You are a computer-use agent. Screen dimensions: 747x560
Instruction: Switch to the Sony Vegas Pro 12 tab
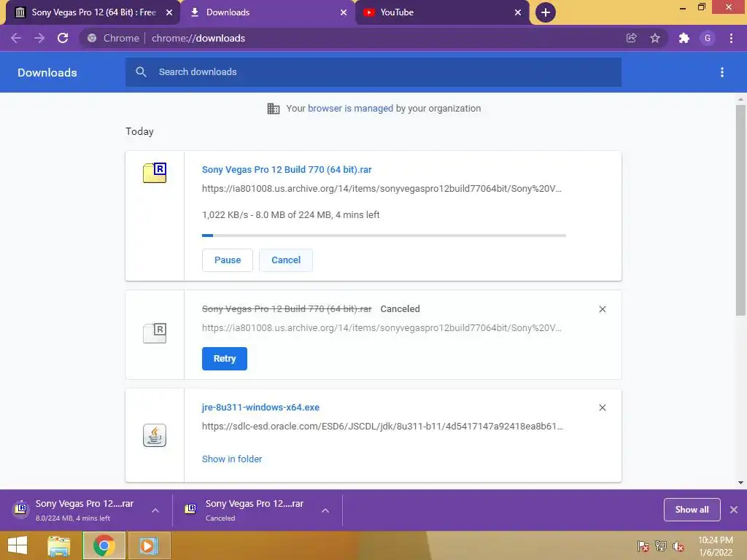(x=93, y=12)
